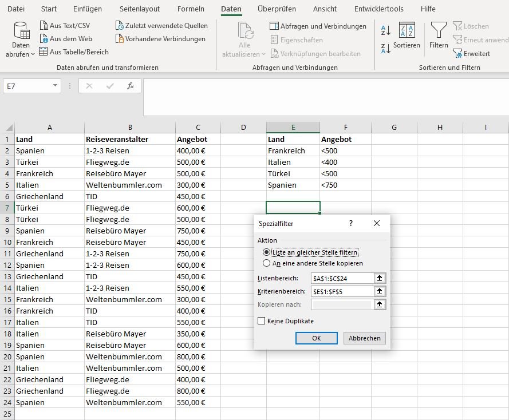This screenshot has height=420, width=509.
Task: Open the Sortieren dialog icon
Action: 407,30
